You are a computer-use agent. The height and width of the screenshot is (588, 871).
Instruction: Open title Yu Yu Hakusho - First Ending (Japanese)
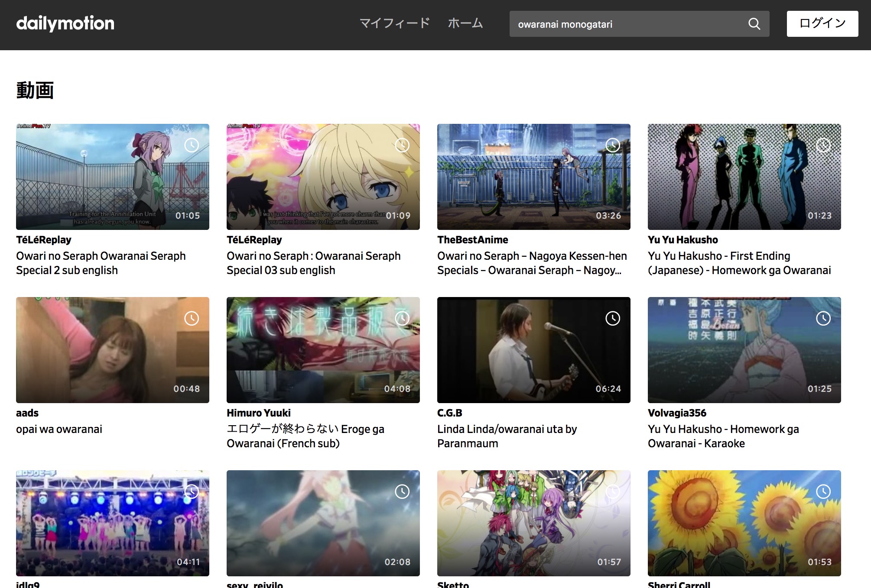739,263
